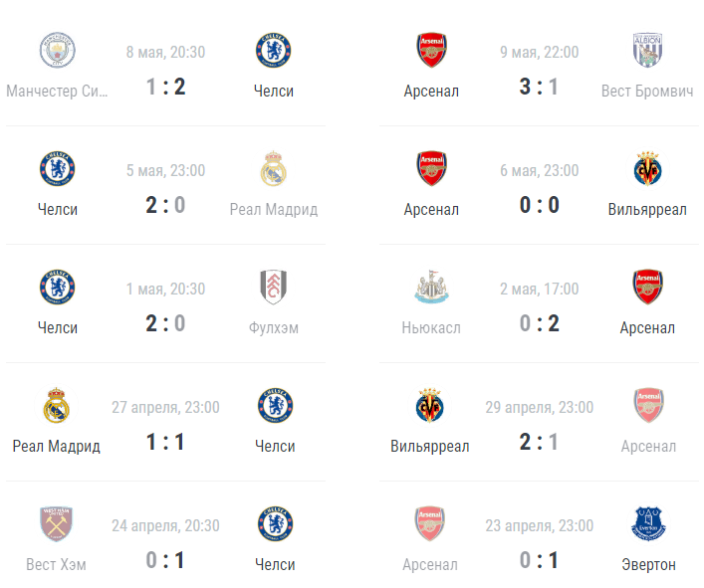This screenshot has width=704, height=588.
Task: Open the 0 : 2 Newcastle–Arsenal score
Action: coord(539,323)
